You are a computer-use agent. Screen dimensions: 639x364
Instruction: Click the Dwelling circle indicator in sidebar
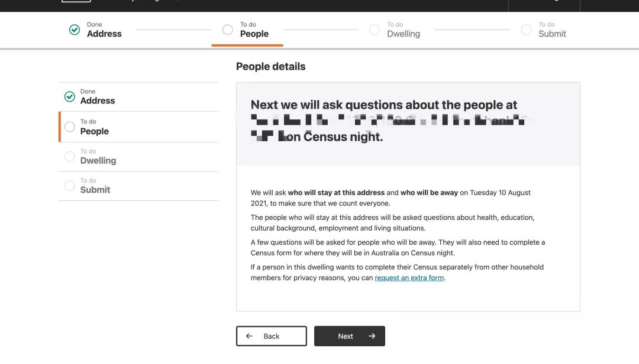pyautogui.click(x=70, y=156)
